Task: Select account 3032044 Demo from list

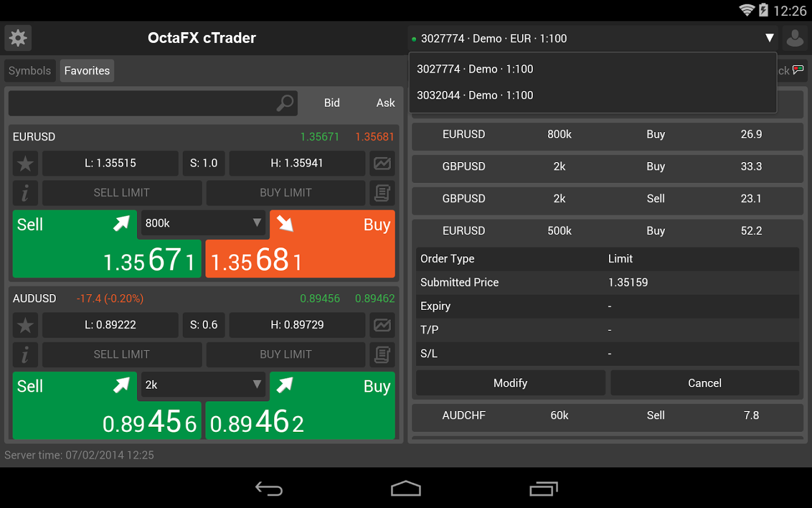Action: click(x=593, y=95)
